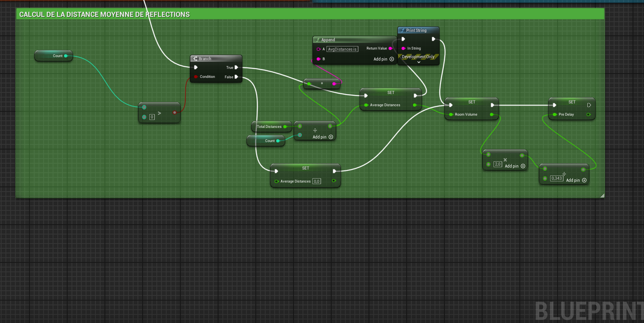
Task: Click the B input pin on Append
Action: [x=318, y=59]
